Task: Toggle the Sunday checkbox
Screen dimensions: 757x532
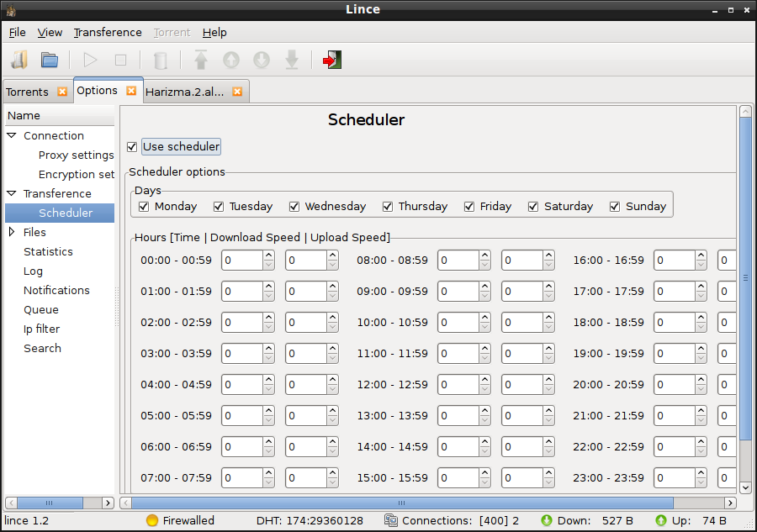Action: [615, 207]
